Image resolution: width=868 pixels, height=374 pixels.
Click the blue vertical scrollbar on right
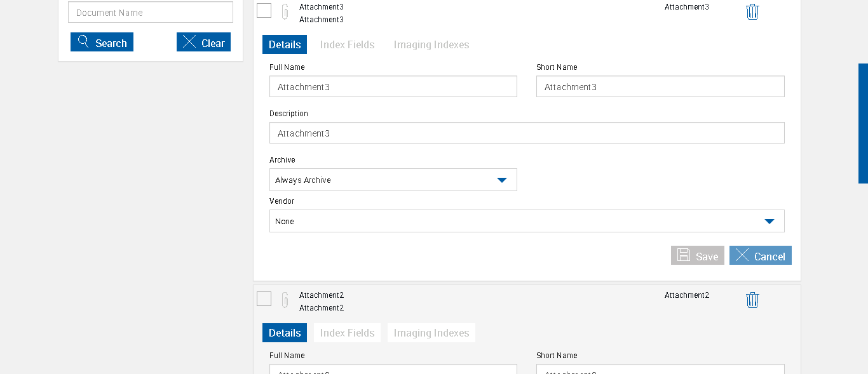[863, 123]
